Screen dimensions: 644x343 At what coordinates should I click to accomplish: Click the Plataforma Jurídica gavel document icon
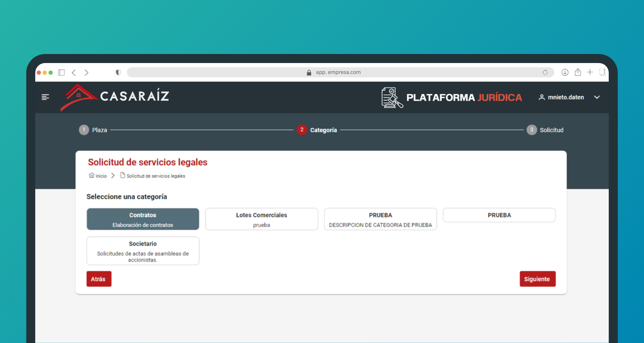392,97
